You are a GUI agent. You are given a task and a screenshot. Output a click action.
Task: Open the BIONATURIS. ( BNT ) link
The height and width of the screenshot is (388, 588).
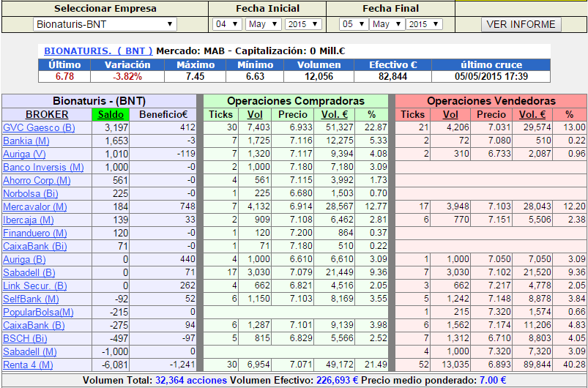coord(98,51)
